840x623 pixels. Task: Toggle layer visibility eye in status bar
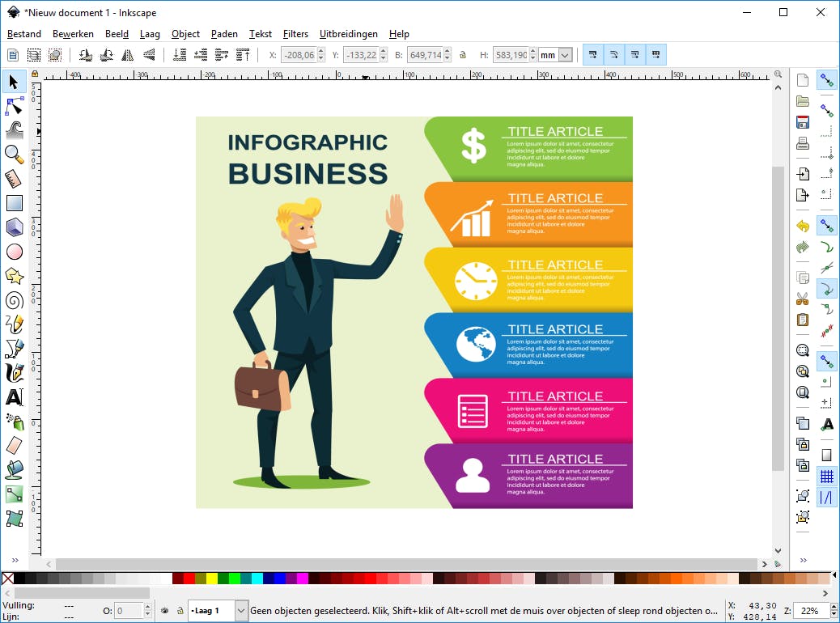(x=165, y=611)
